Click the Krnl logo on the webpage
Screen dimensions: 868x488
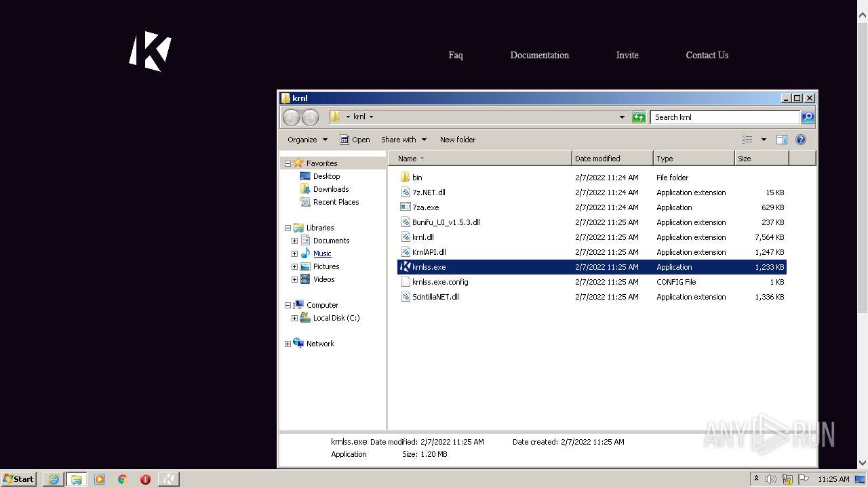click(x=151, y=52)
